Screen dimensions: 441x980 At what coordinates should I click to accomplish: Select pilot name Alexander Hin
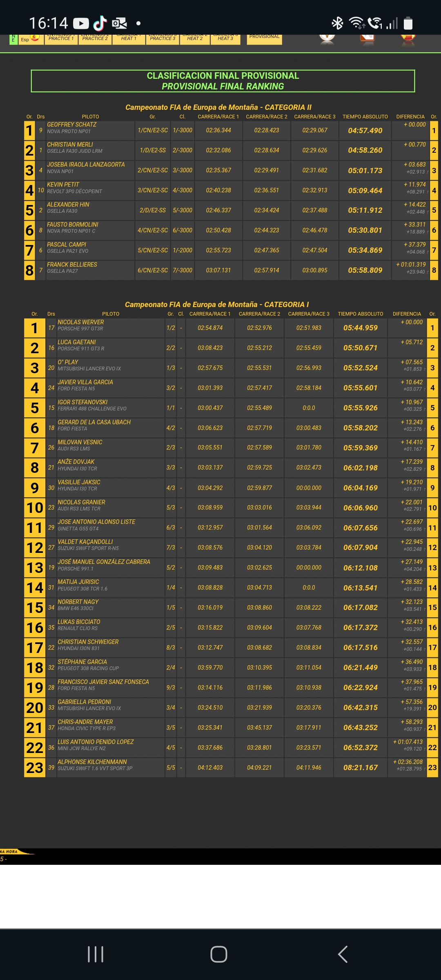coord(68,205)
